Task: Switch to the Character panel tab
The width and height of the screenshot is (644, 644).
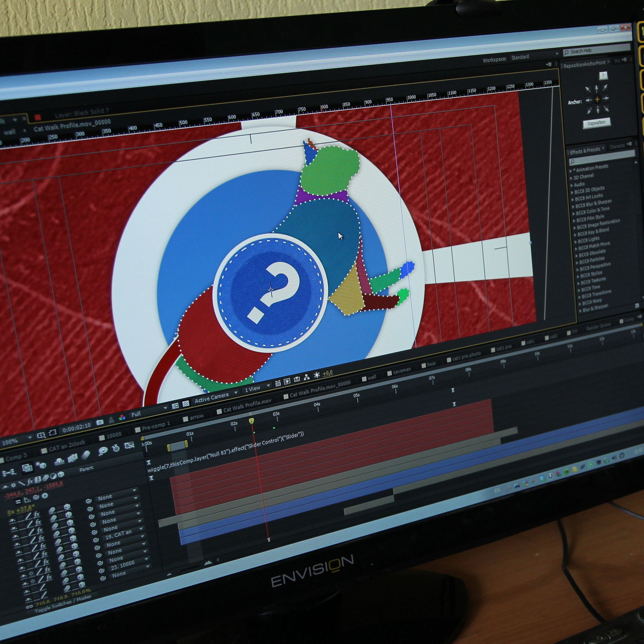Action: [x=617, y=146]
